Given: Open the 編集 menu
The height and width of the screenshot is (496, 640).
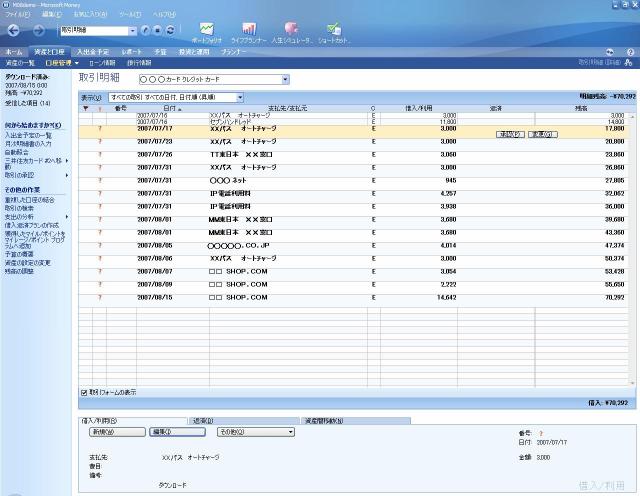Looking at the screenshot, I should coord(52,14).
